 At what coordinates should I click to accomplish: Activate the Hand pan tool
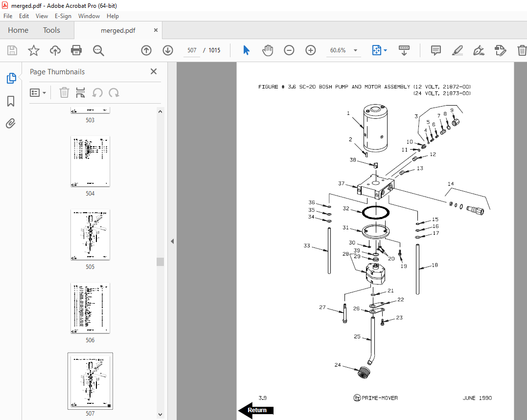click(268, 50)
